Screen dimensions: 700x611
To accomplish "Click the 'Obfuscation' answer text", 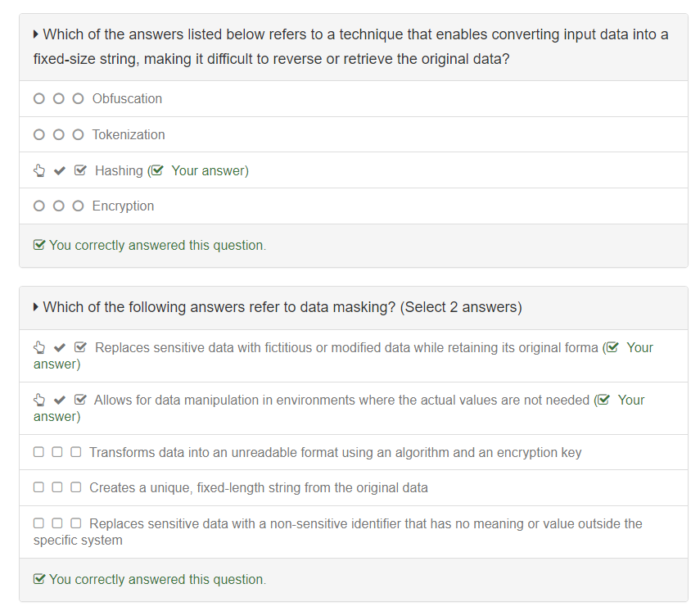I will (x=127, y=98).
